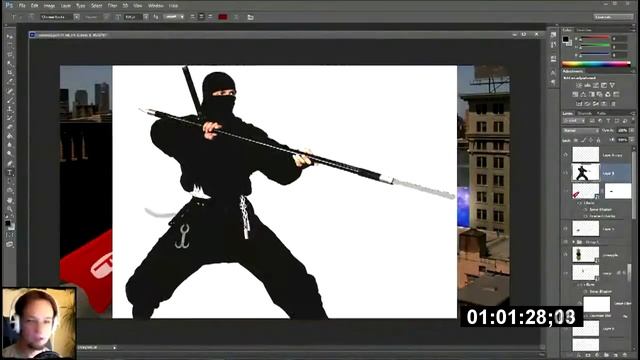This screenshot has height=360, width=640.
Task: Switch to the Channels tab
Action: [x=585, y=113]
